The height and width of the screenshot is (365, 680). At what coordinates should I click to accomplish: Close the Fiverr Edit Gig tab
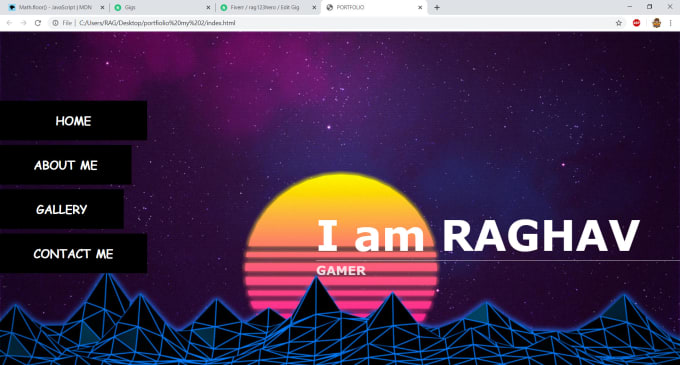click(x=314, y=7)
